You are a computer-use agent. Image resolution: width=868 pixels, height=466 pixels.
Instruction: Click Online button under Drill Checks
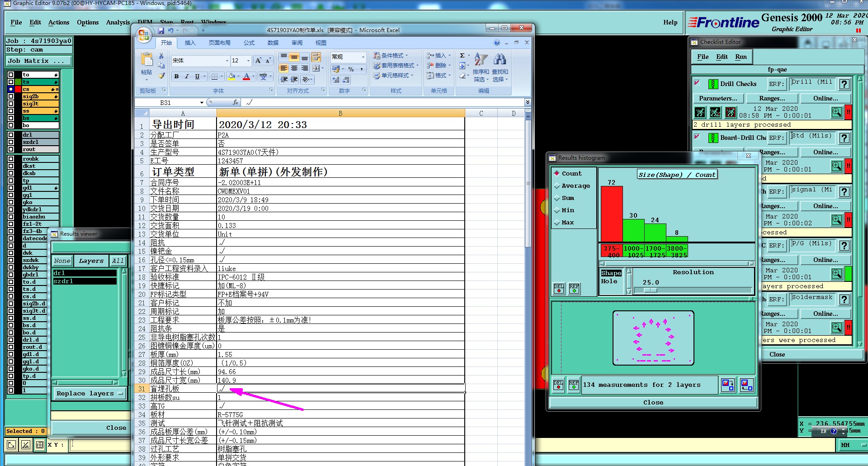826,99
